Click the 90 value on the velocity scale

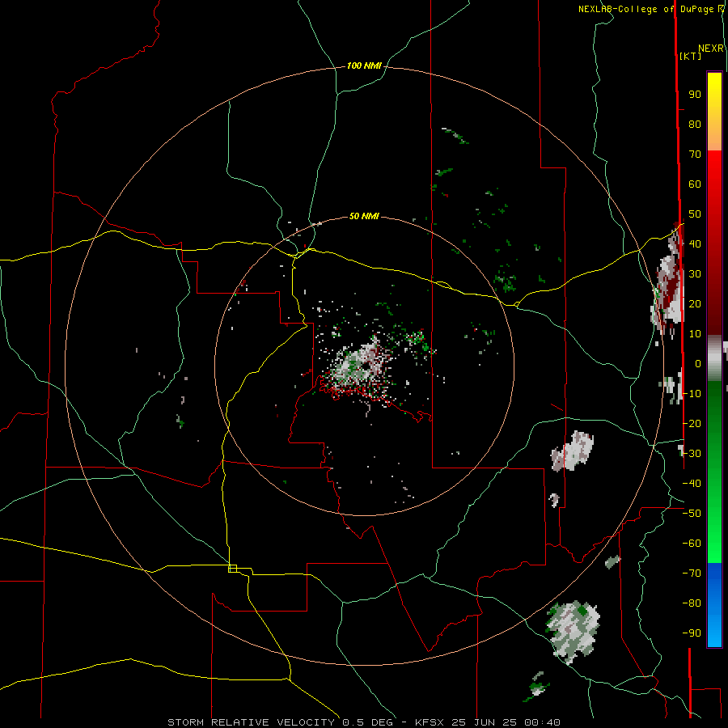(x=695, y=95)
